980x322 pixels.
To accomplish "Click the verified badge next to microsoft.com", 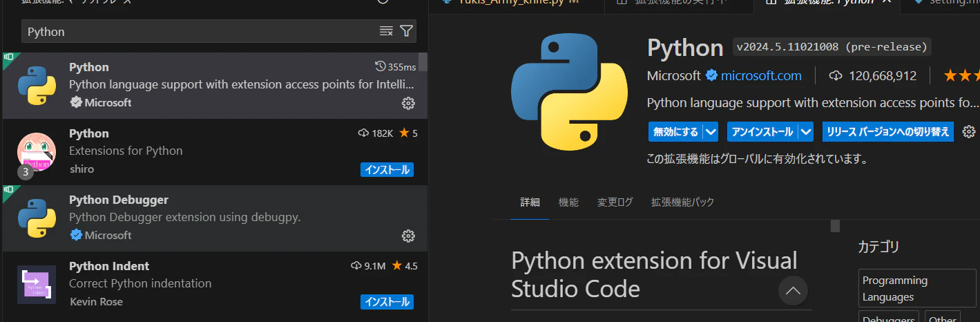I will pyautogui.click(x=711, y=75).
